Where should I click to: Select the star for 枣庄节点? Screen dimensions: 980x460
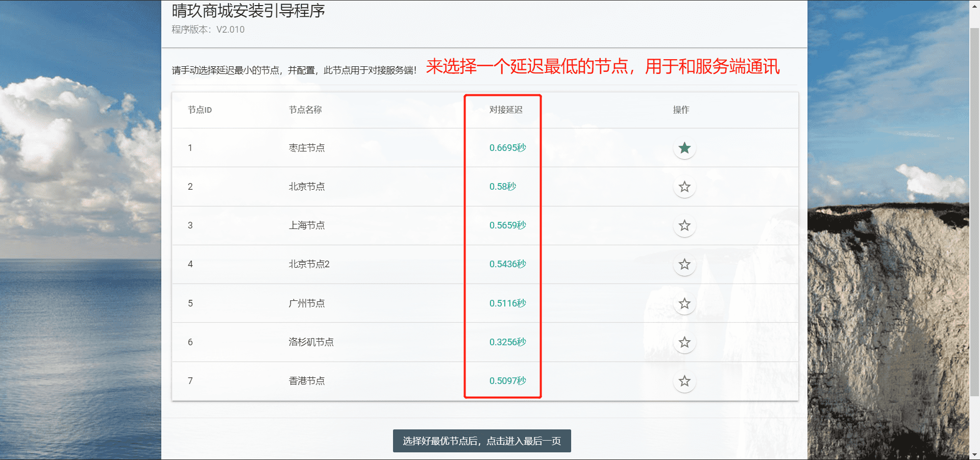click(x=684, y=148)
